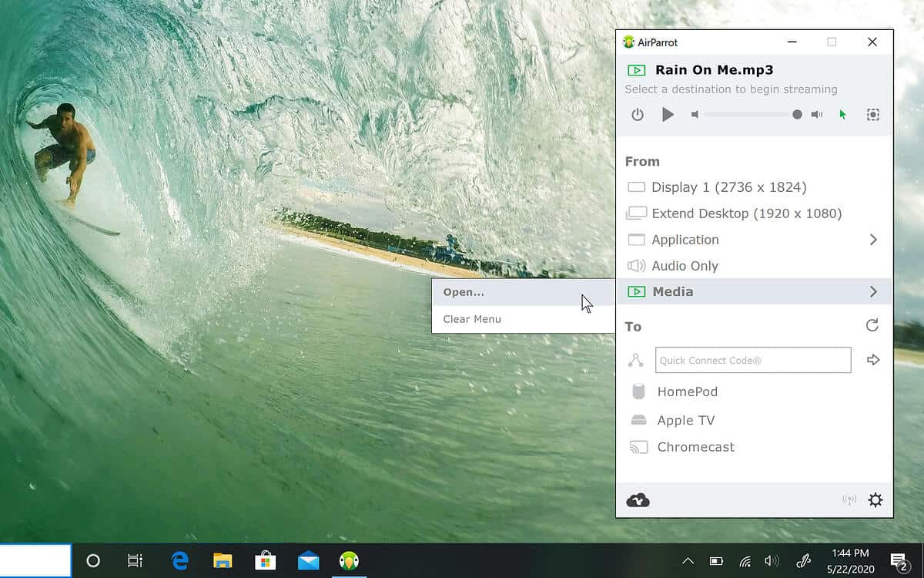Click the power icon in AirParrot
The image size is (924, 578).
pos(637,115)
